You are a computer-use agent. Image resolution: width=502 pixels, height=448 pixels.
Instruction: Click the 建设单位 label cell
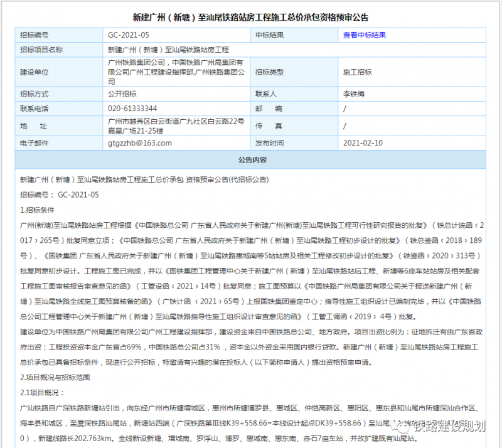(x=59, y=72)
